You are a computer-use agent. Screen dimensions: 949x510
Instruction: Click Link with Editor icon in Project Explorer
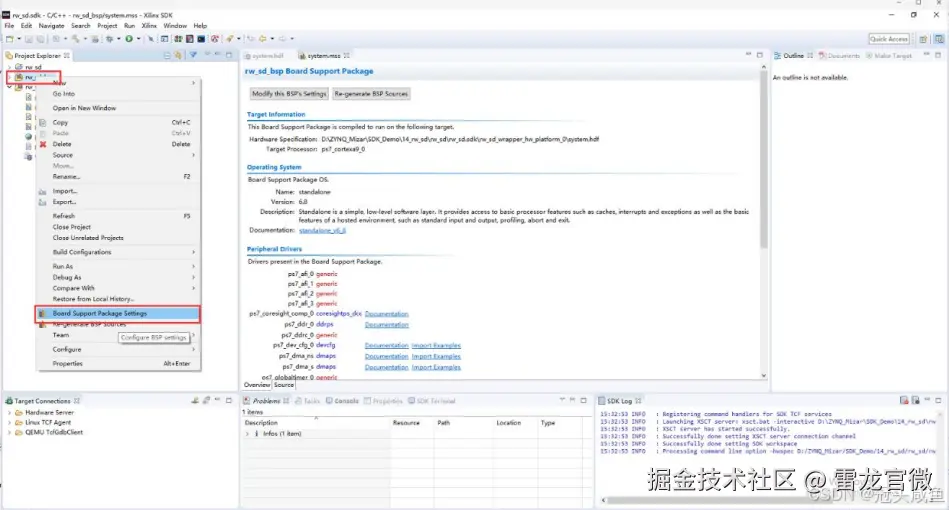point(178,55)
